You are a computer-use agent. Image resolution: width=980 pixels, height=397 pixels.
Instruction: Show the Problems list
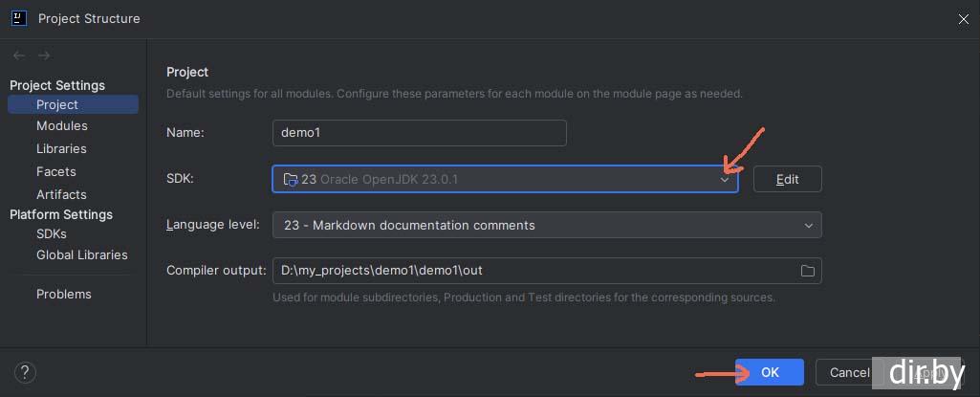64,295
